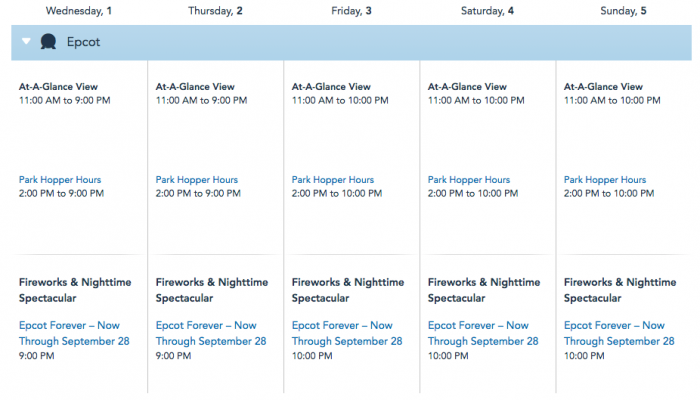Select the Wednesday, 1 column header

(73, 10)
